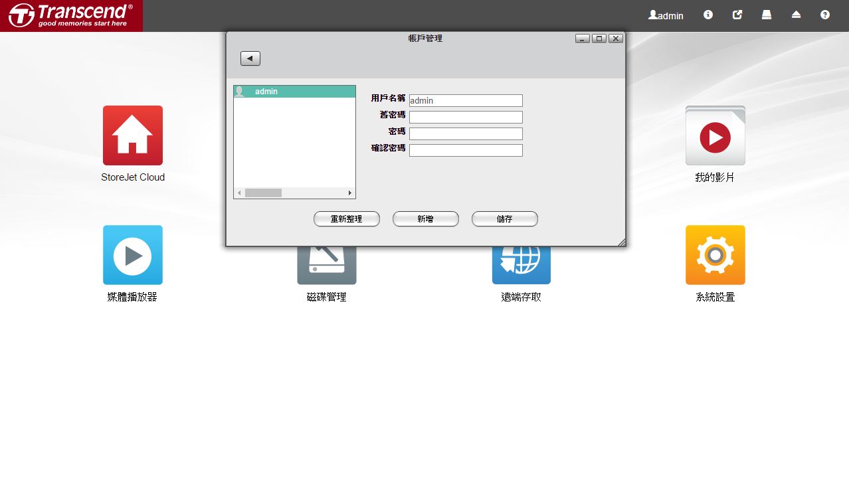Close the 帳戶管理 dialog
The width and height of the screenshot is (849, 504).
pyautogui.click(x=616, y=39)
